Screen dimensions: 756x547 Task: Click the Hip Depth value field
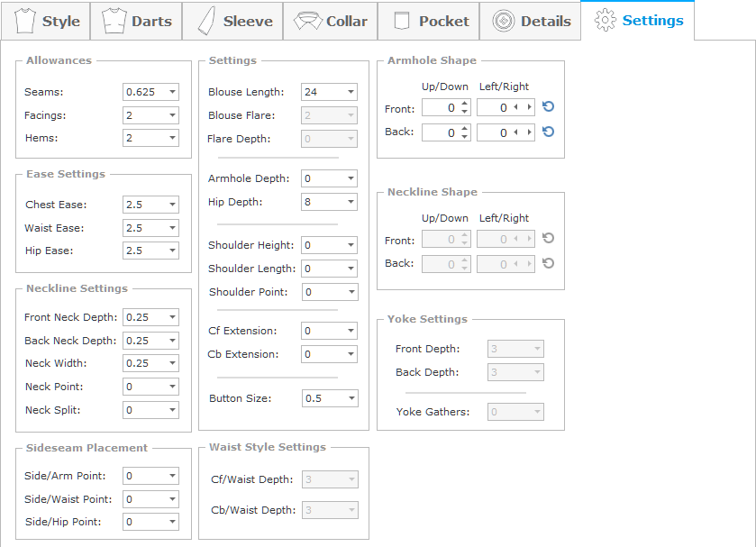(x=322, y=202)
